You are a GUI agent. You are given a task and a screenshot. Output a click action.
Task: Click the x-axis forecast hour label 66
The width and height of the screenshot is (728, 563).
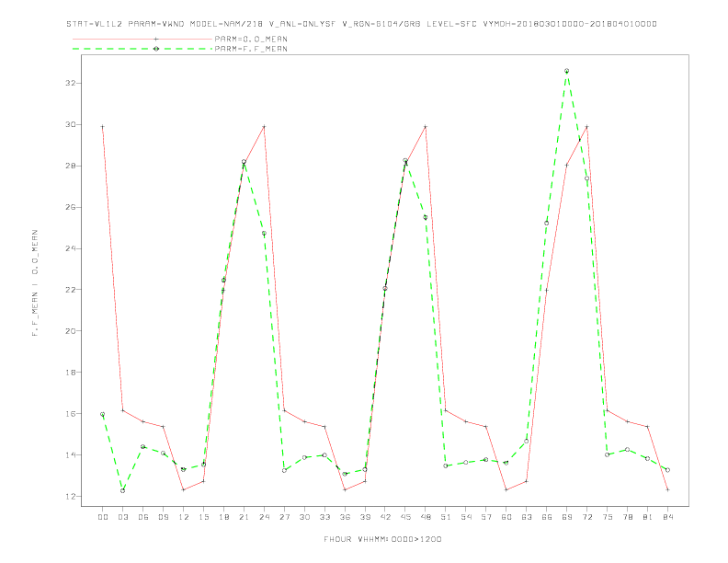[547, 517]
